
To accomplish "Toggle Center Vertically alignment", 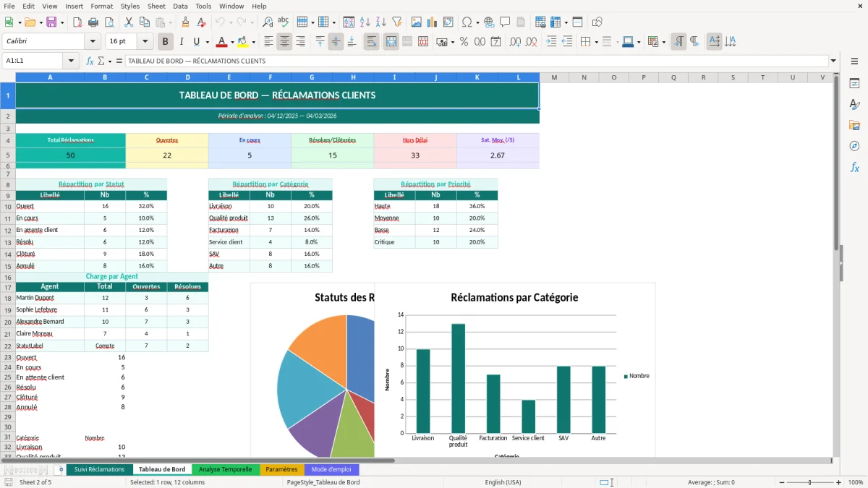I will pyautogui.click(x=336, y=42).
